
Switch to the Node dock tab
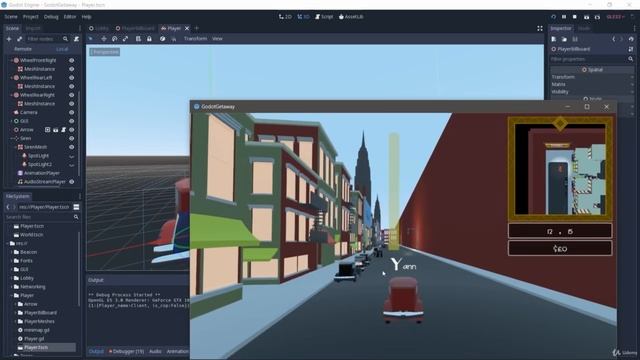click(x=584, y=28)
